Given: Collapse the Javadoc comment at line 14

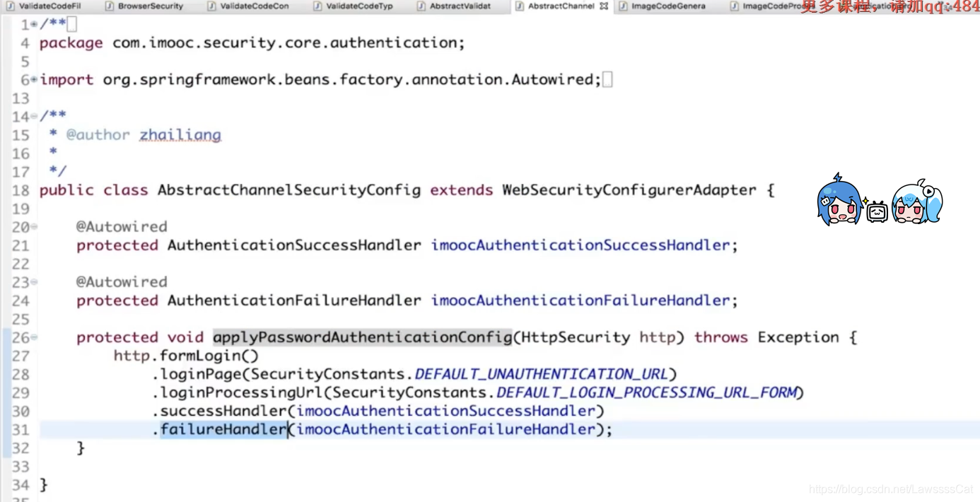Looking at the screenshot, I should (x=34, y=116).
